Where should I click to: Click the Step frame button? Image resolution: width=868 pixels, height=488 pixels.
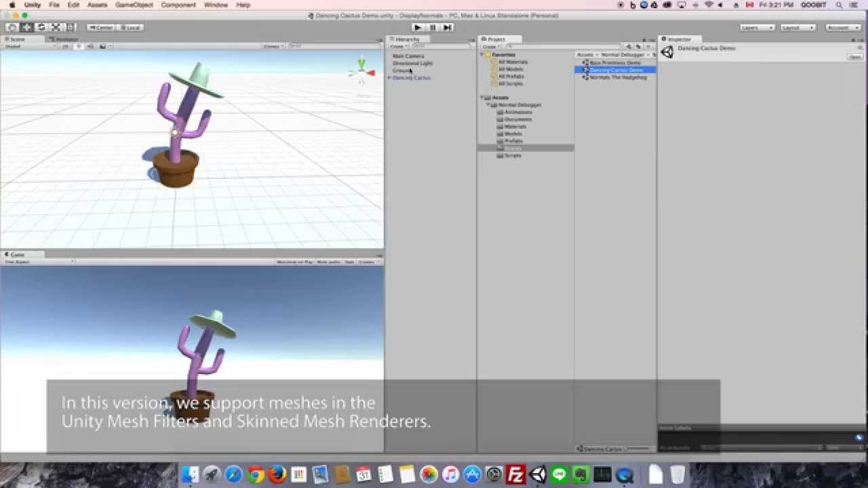click(447, 27)
